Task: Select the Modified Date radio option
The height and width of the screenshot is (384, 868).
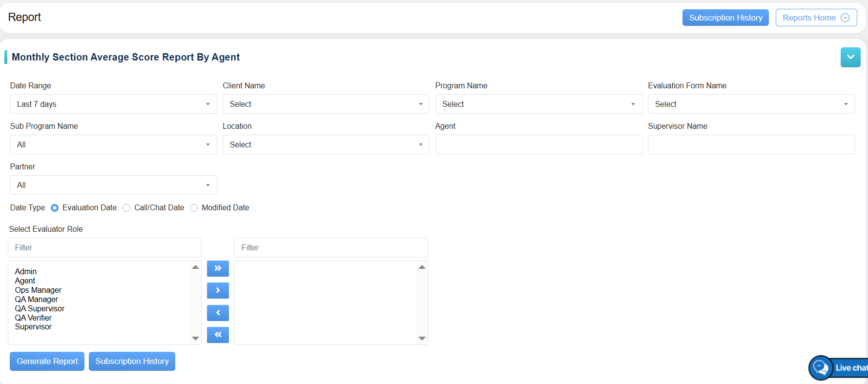Action: pyautogui.click(x=194, y=208)
